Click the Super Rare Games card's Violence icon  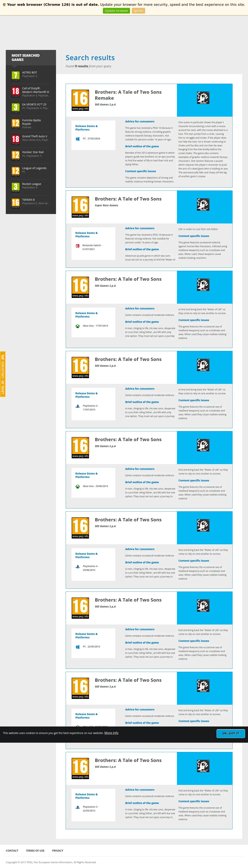[203, 205]
